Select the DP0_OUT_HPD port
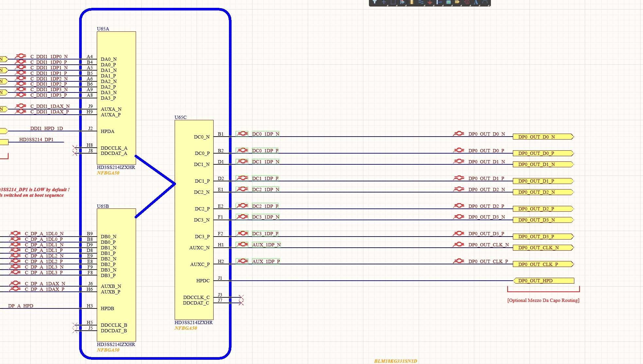This screenshot has height=364, width=643. (544, 281)
